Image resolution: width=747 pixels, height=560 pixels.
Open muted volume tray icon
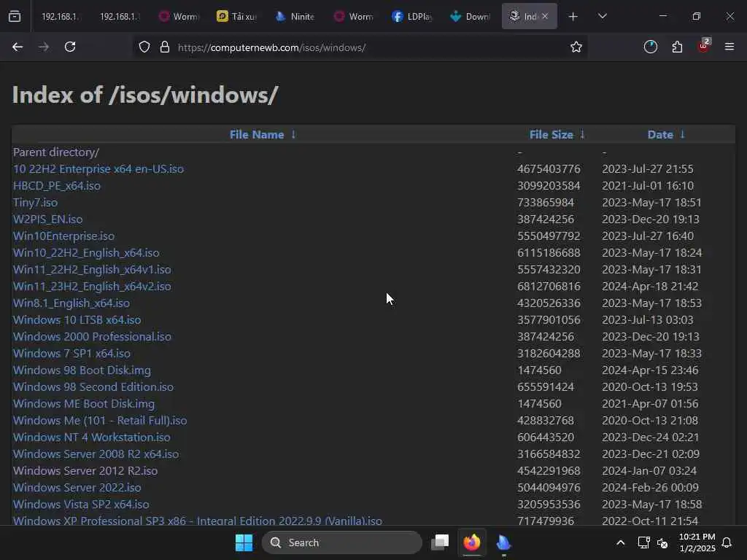(662, 542)
